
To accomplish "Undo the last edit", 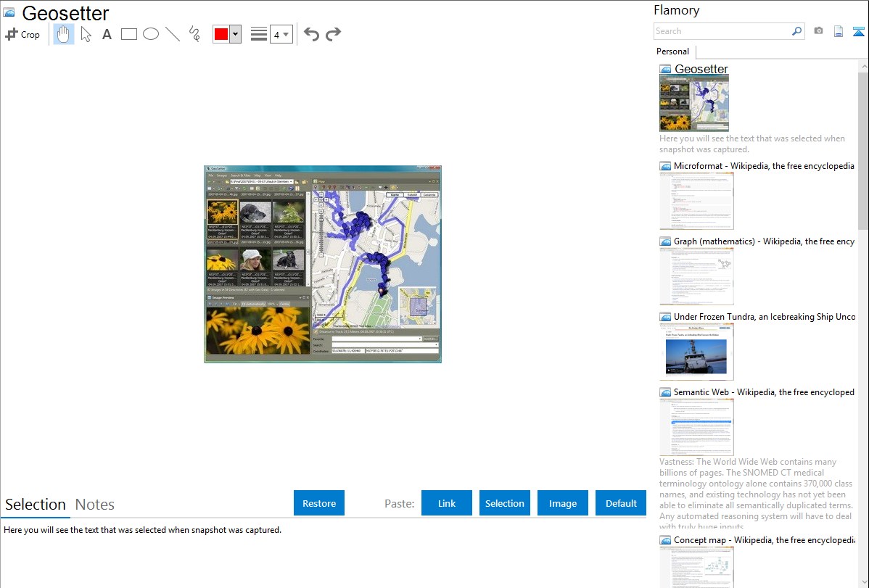I will (311, 34).
